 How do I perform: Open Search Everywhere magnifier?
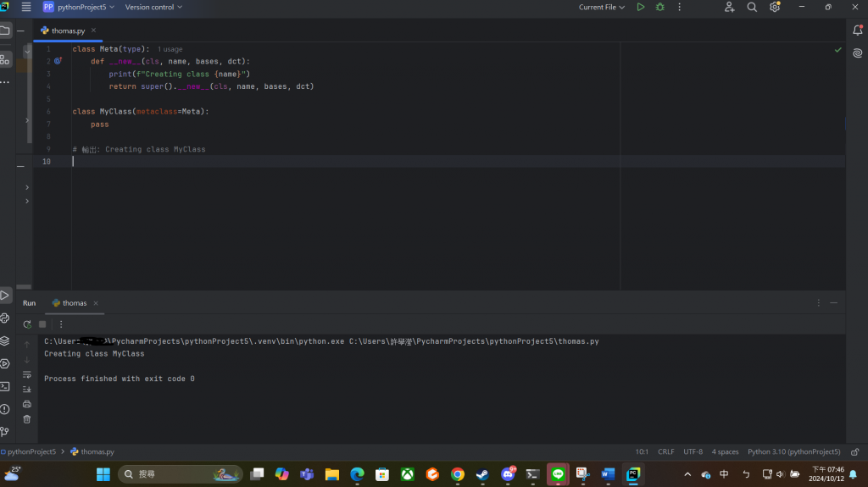752,7
